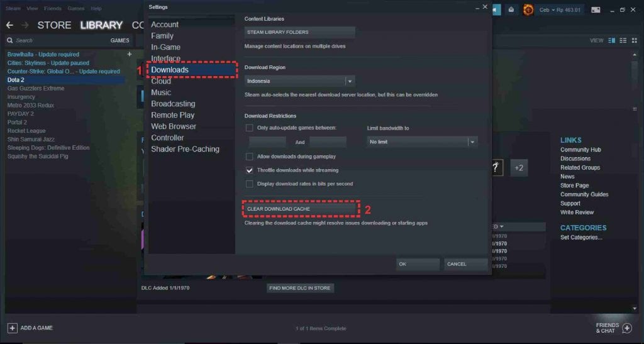
Task: Click the CANCEL button in Settings
Action: (466, 264)
